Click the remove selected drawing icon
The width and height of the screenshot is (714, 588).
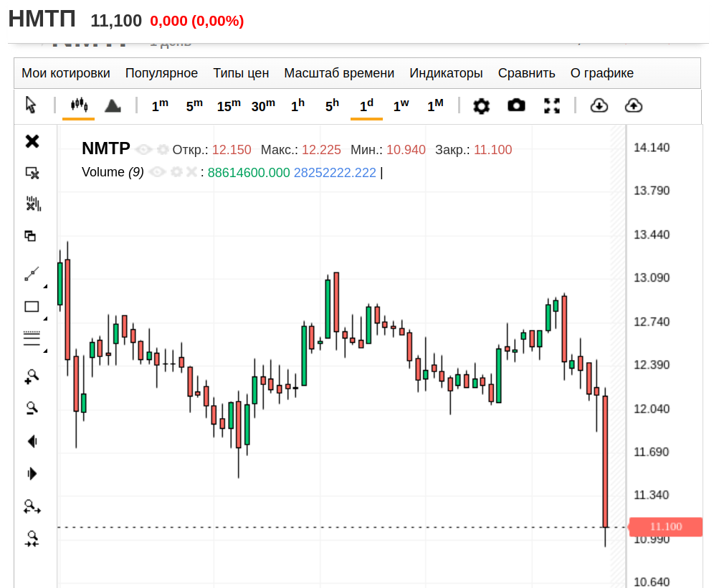[32, 173]
